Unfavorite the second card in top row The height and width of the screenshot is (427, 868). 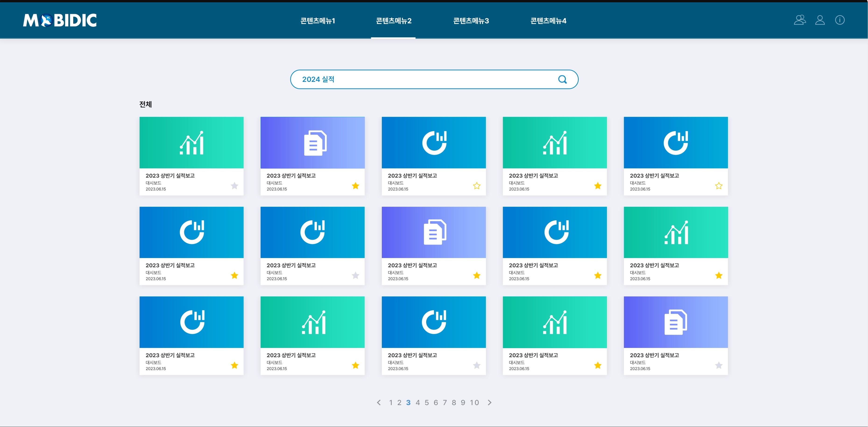click(355, 186)
